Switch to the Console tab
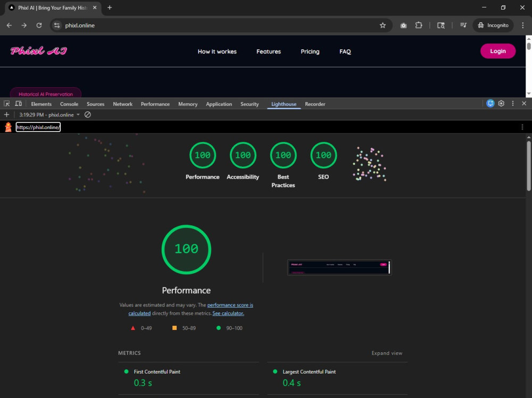Viewport: 532px width, 398px height. [69, 104]
